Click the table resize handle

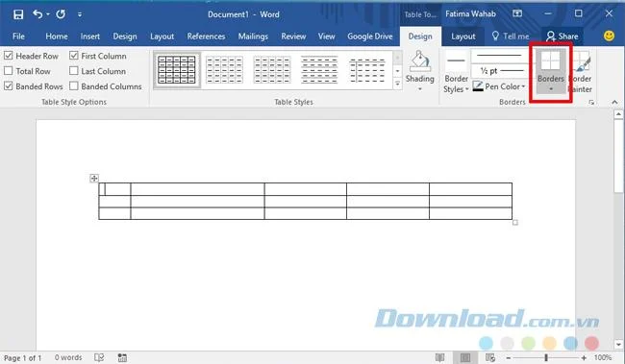click(515, 222)
